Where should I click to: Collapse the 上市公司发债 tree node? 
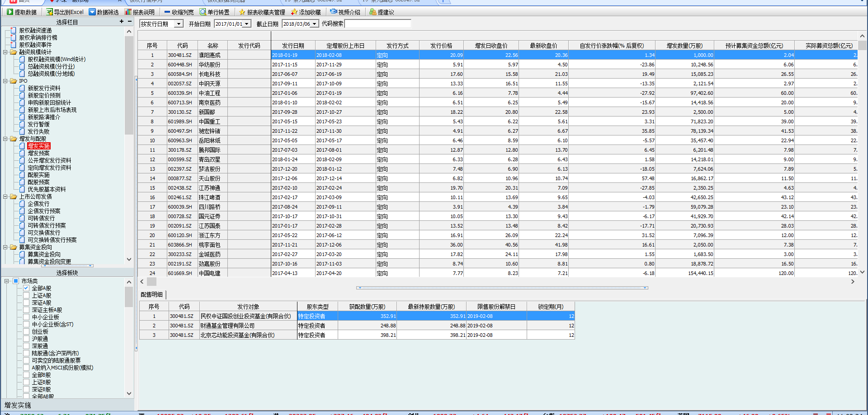(x=5, y=196)
